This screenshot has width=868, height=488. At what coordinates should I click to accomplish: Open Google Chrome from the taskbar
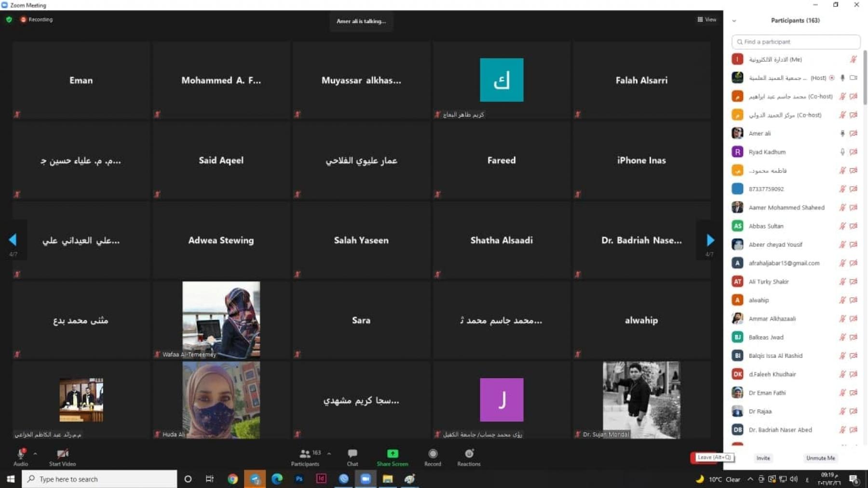point(232,479)
